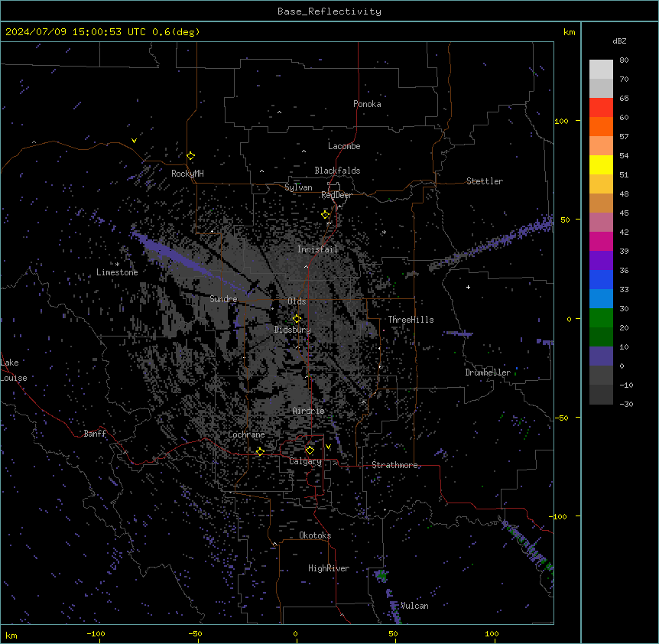Click the Calgary city label
659x644 pixels.
point(306,461)
